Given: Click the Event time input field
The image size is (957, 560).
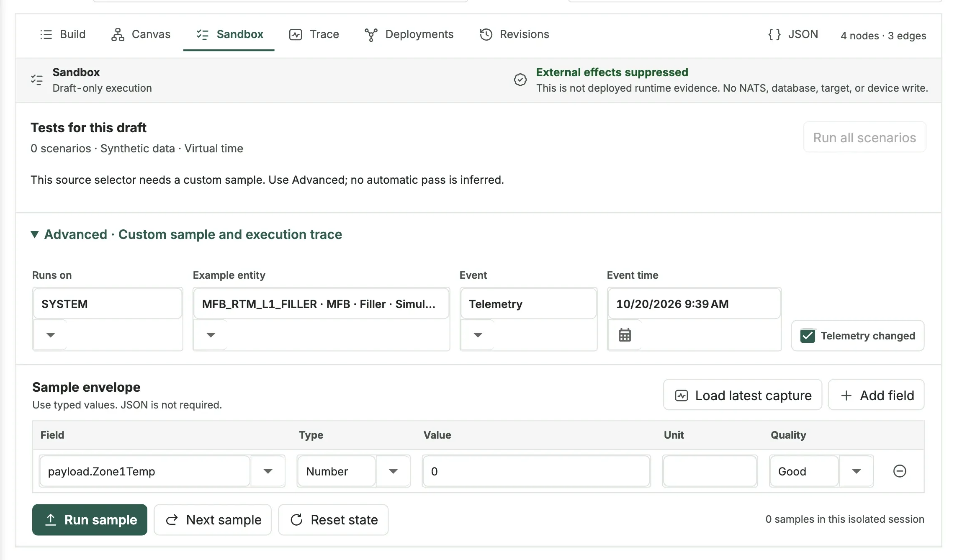Looking at the screenshot, I should (694, 304).
